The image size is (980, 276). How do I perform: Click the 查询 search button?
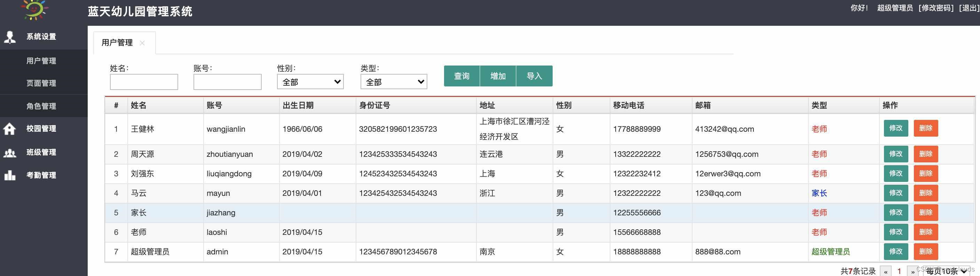[x=462, y=76]
